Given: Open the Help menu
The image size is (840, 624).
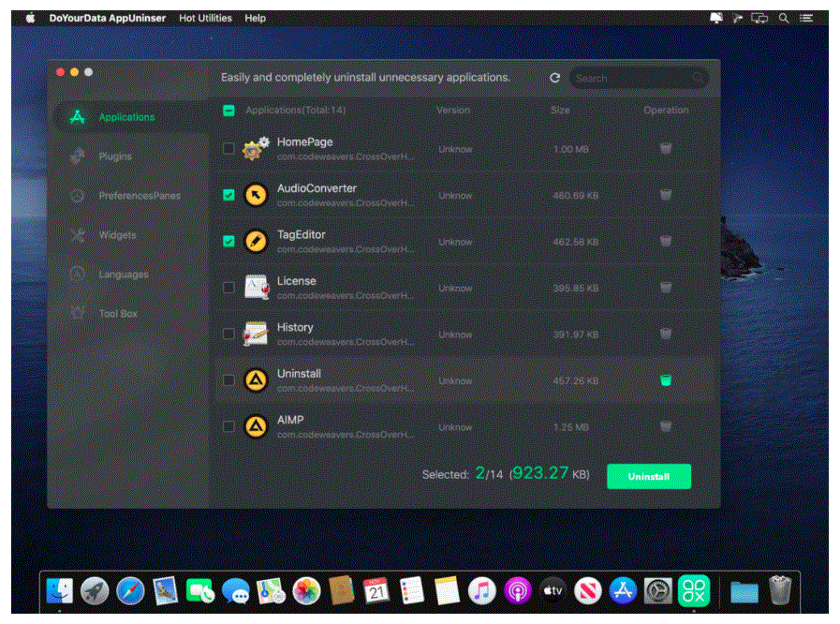Looking at the screenshot, I should [255, 18].
